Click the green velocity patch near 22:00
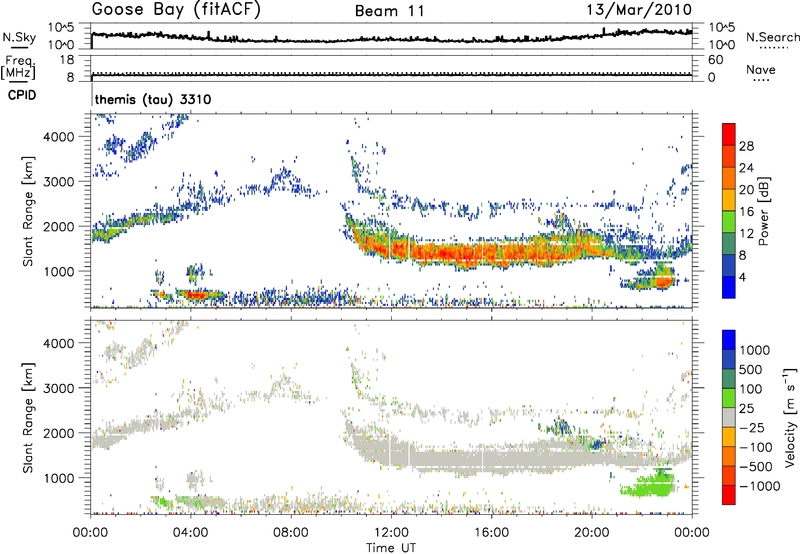Screen dimensions: 800x554 click(649, 484)
